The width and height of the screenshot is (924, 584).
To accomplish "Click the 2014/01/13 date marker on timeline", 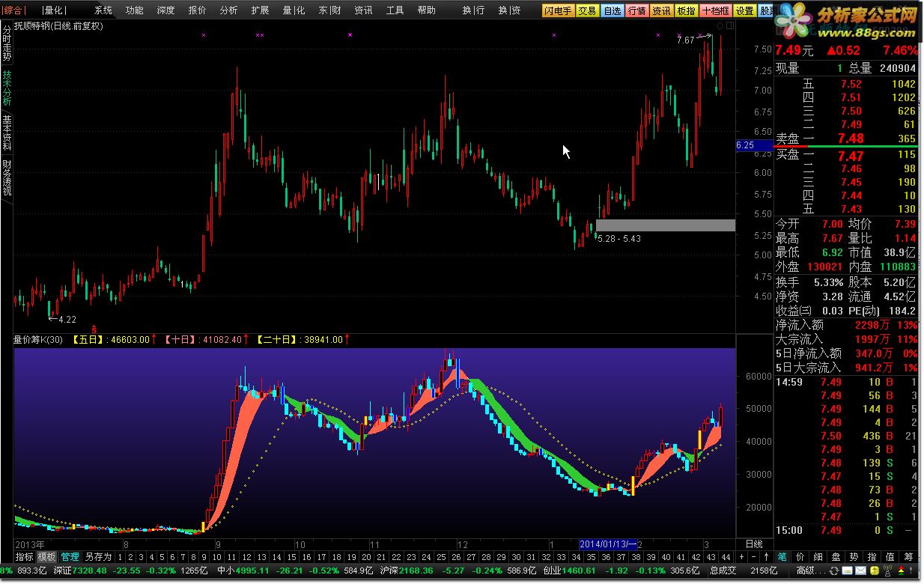I will click(x=608, y=544).
